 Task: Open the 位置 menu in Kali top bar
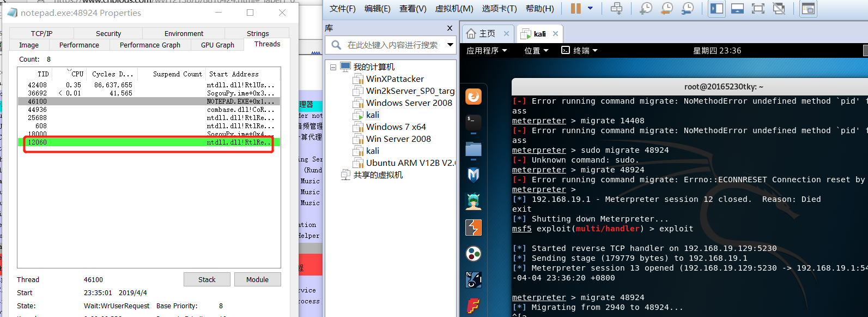point(536,51)
